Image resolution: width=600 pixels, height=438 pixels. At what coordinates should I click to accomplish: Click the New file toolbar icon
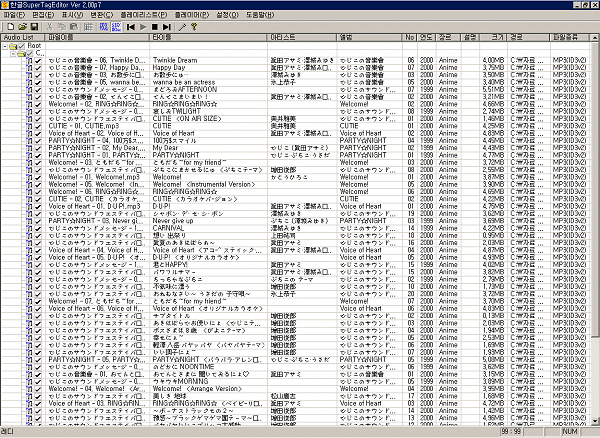coord(7,27)
